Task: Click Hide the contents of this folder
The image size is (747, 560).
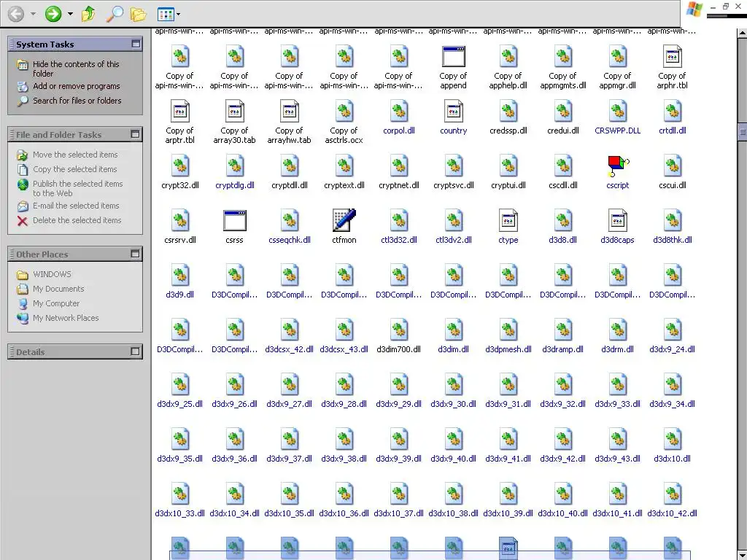Action: point(76,69)
